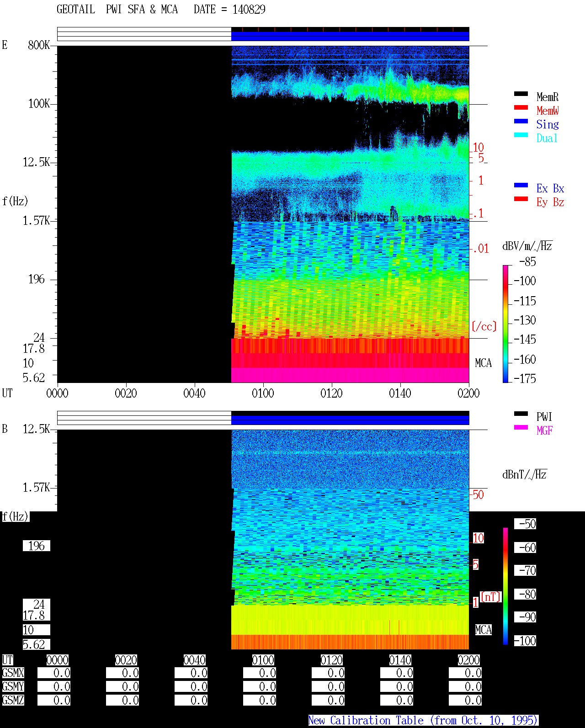Click the GSMX value under 0100
Image resolution: width=585 pixels, height=728 pixels.
[x=260, y=673]
